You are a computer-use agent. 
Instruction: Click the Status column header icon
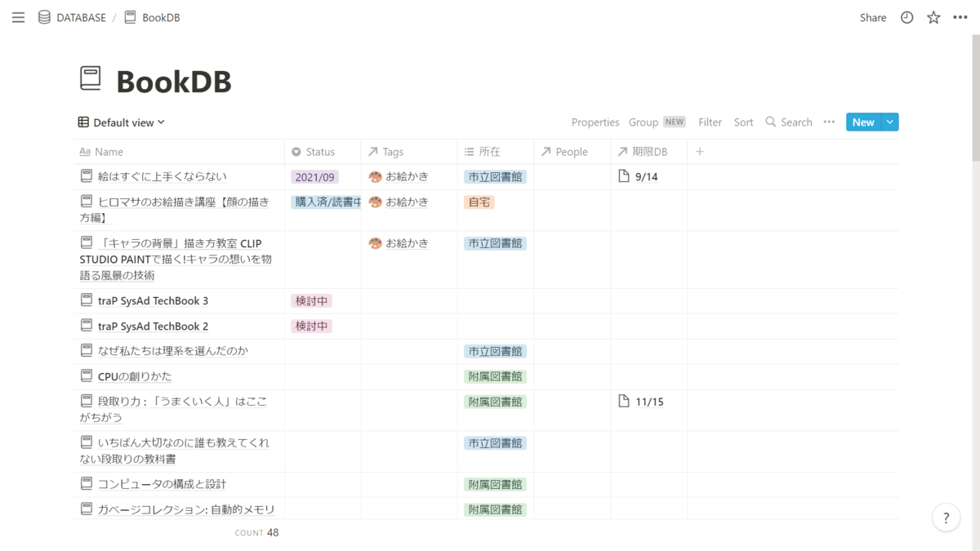[296, 152]
